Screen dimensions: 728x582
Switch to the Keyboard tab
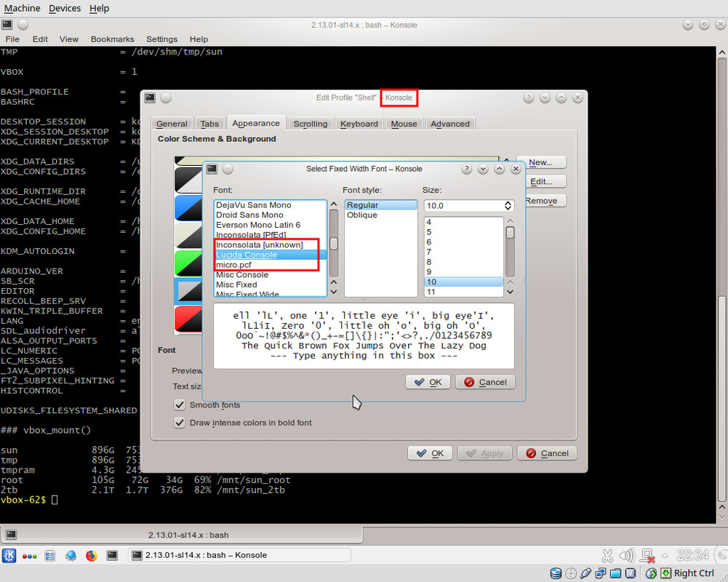pos(359,124)
